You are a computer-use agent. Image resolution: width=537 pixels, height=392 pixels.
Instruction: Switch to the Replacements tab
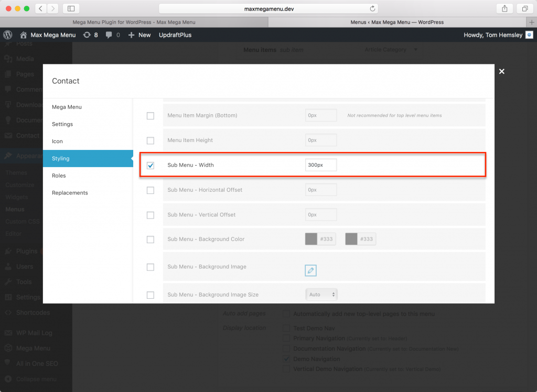tap(70, 192)
